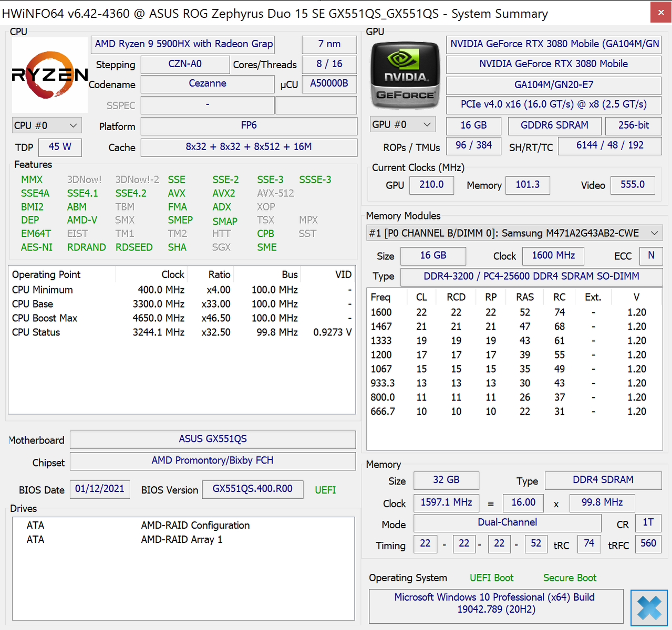Click the DDR4-3200 / PC4-25600 type field
This screenshot has width=672, height=630.
coord(531,277)
